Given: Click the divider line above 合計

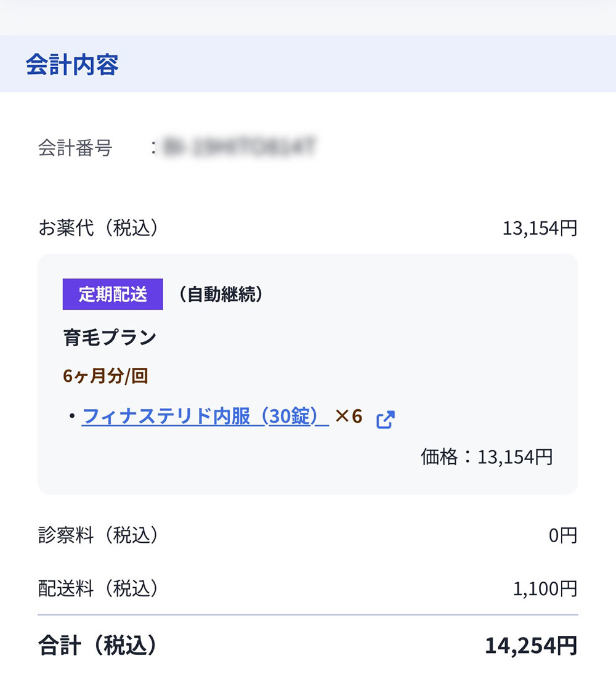Looking at the screenshot, I should 308,615.
